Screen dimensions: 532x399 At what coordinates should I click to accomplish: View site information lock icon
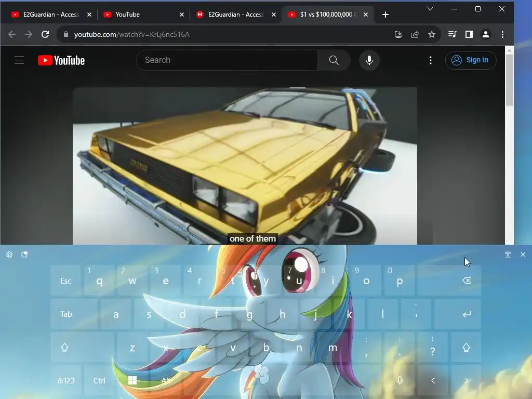(66, 34)
